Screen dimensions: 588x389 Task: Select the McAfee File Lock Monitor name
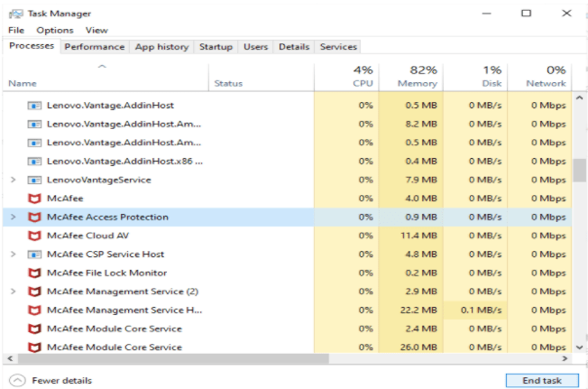click(x=107, y=273)
